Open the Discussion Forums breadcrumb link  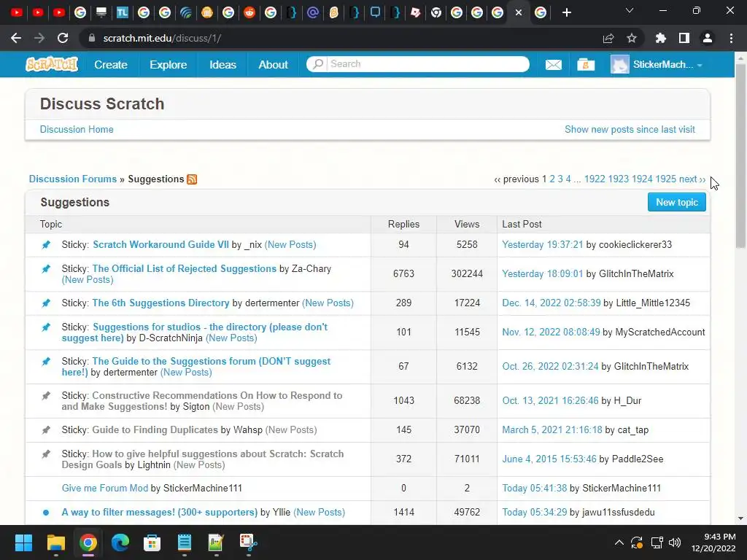coord(73,179)
